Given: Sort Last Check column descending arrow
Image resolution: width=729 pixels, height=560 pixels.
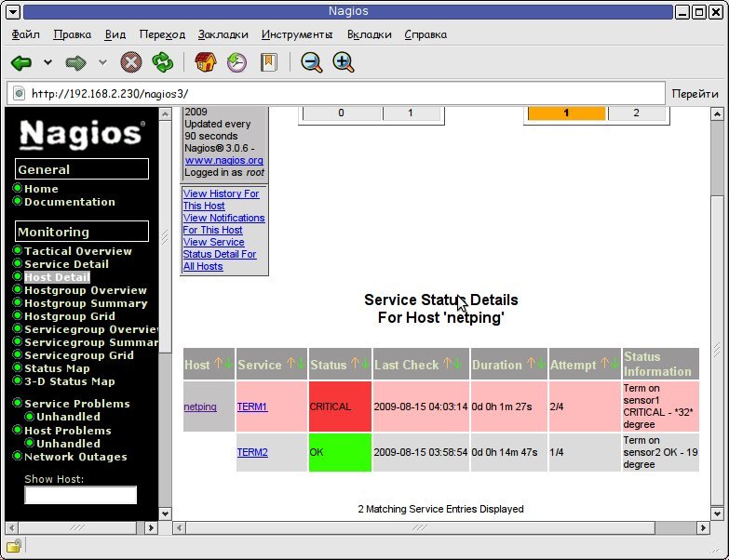Looking at the screenshot, I should [x=458, y=363].
